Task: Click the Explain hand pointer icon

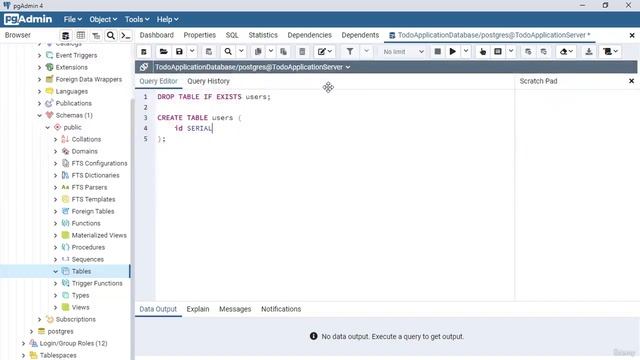Action: pos(483,51)
